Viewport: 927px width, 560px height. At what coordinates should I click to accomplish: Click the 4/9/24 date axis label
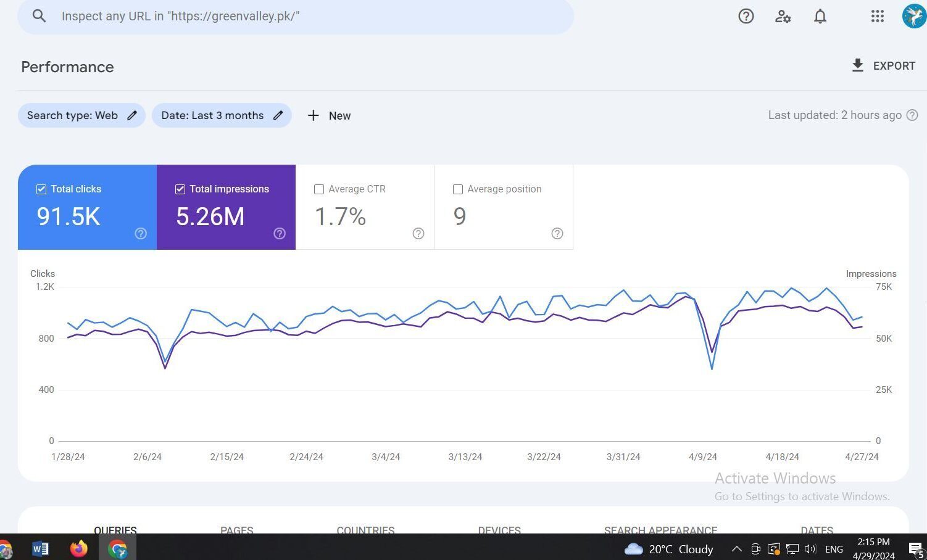(703, 457)
